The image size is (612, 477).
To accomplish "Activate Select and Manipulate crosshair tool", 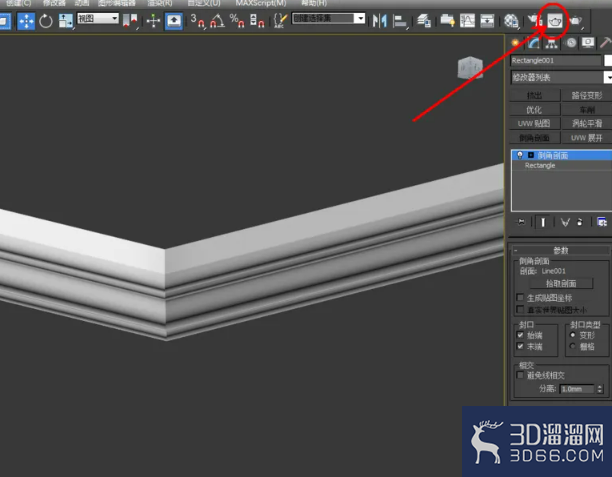I will pos(153,21).
